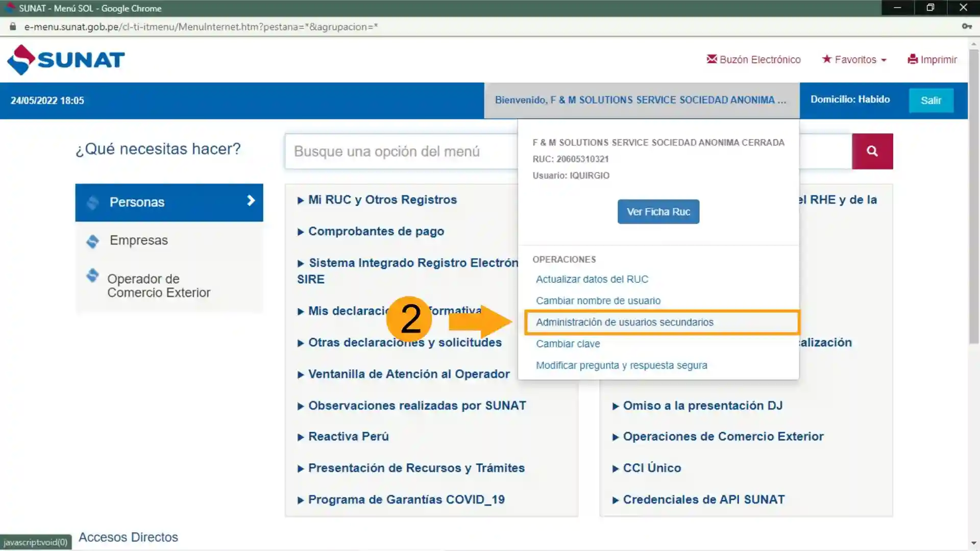Select Operador de Comercio Exterior option
Viewport: 980px width, 551px height.
tap(169, 286)
